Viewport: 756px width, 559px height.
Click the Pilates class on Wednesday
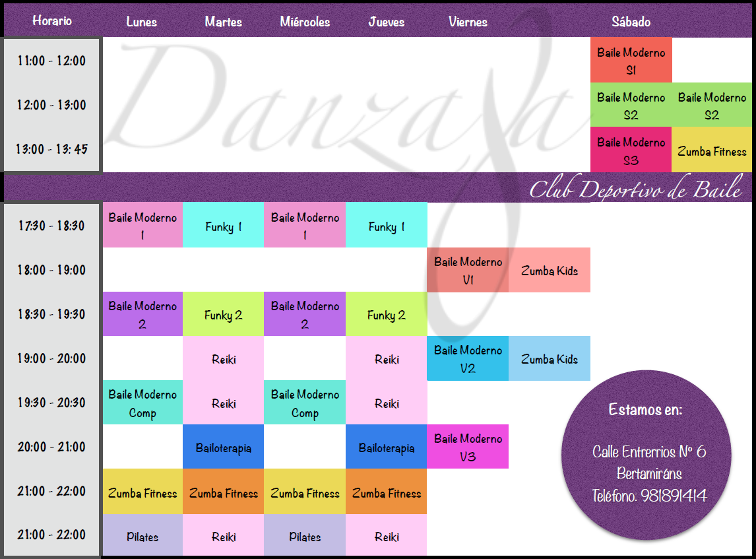pyautogui.click(x=305, y=536)
